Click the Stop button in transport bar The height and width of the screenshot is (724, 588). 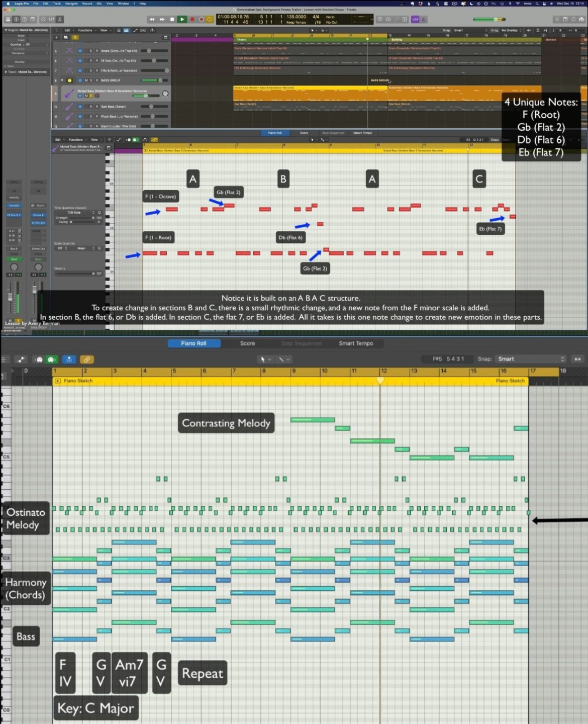[172, 20]
